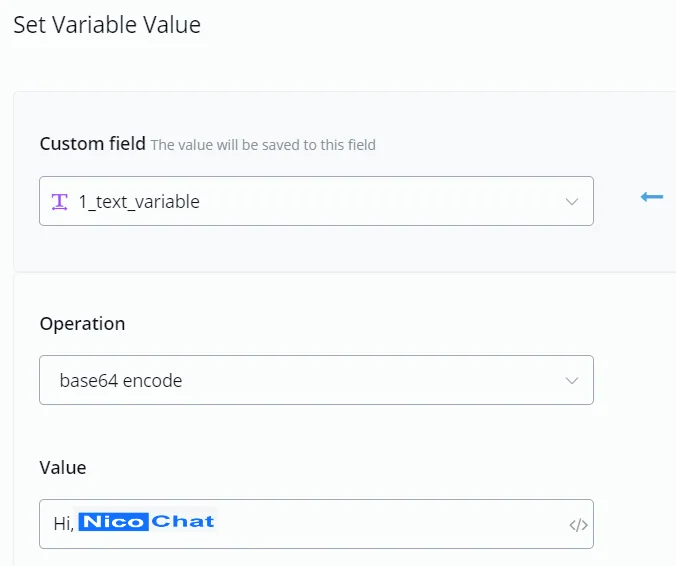Click the Chat part of the variable tag

[183, 522]
